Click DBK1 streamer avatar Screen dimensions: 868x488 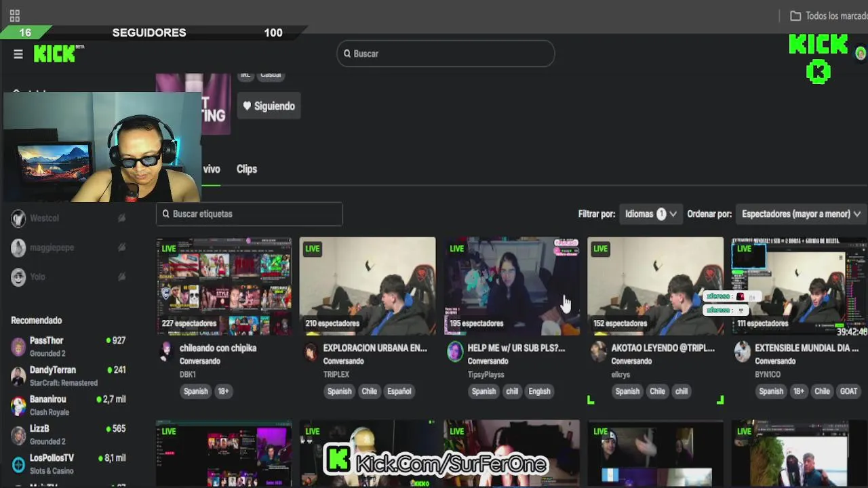(x=165, y=352)
